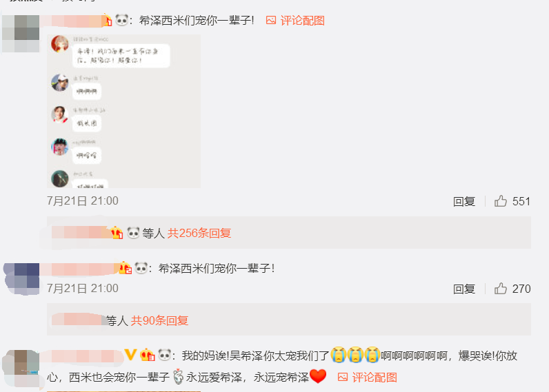Expand 共256条回复 reply thread
The height and width of the screenshot is (392, 549).
pos(199,233)
